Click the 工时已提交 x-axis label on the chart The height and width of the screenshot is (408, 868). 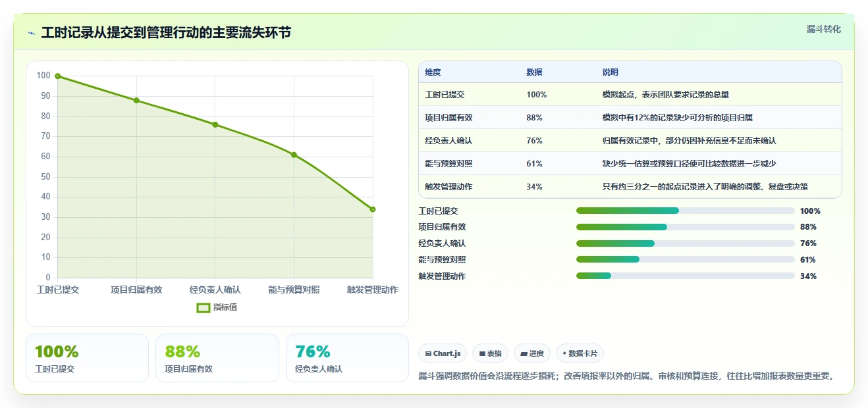[58, 290]
